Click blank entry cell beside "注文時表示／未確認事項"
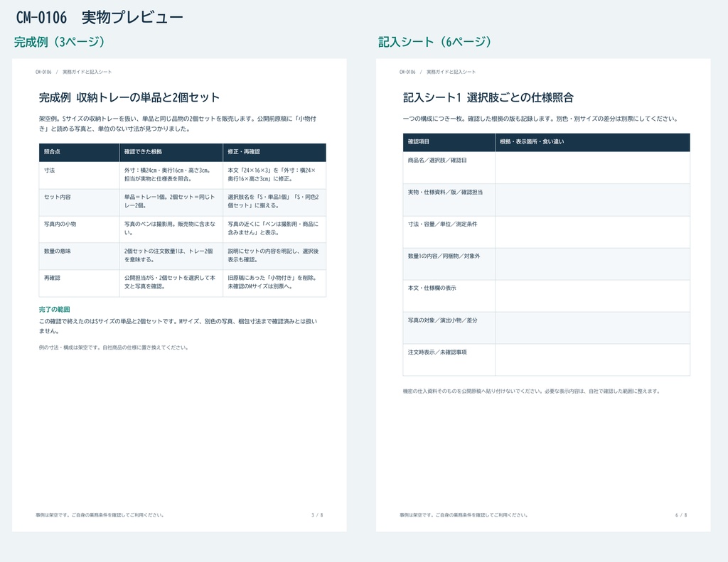Viewport: 728px width, 562px height. [592, 360]
